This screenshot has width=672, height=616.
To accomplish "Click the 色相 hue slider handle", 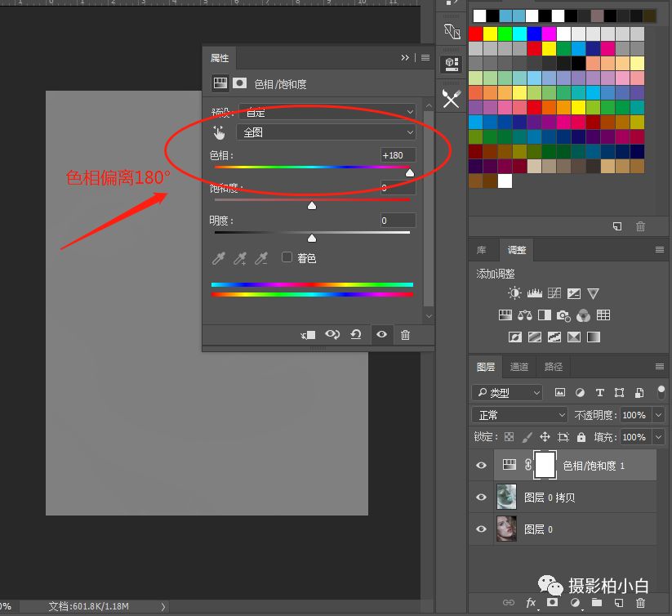I will click(x=410, y=172).
